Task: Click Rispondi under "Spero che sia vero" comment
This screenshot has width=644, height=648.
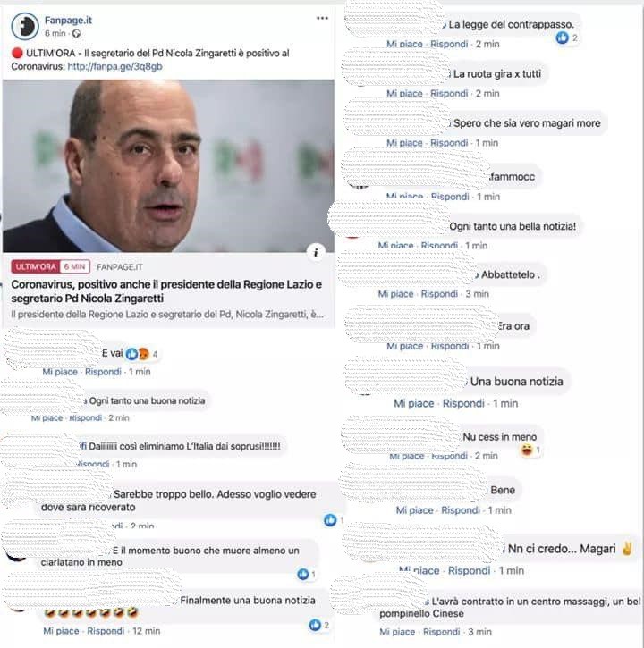Action: pyautogui.click(x=449, y=143)
